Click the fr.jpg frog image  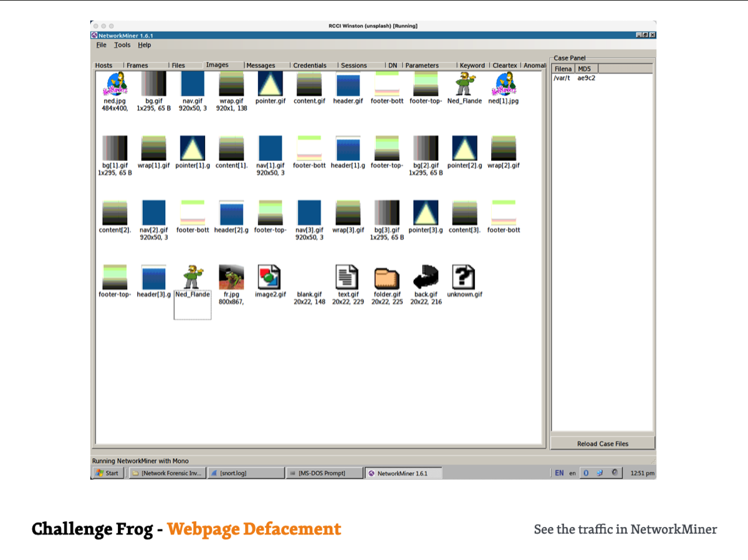tap(231, 277)
